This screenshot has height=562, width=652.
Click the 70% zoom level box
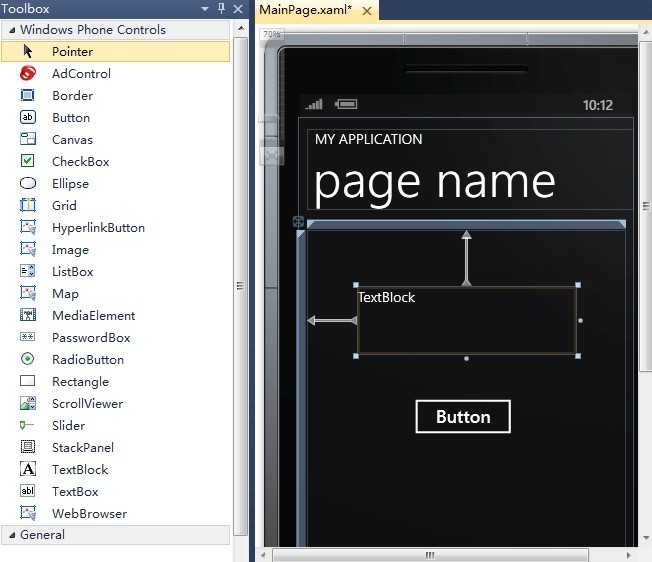(272, 34)
